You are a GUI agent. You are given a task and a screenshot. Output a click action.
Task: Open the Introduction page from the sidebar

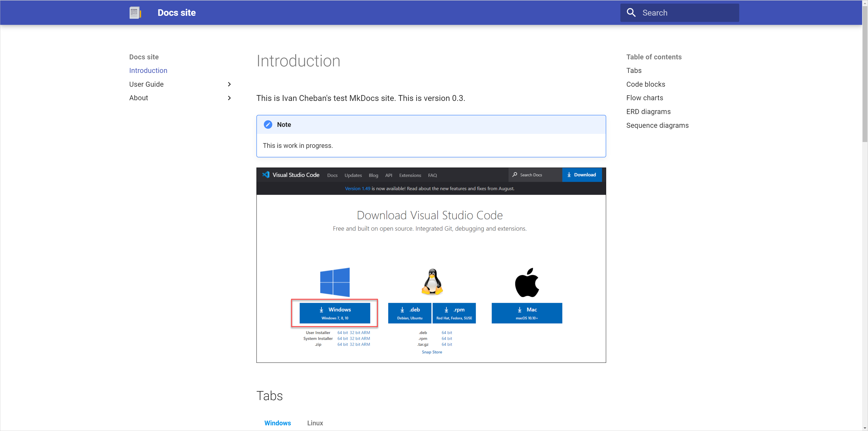point(148,70)
